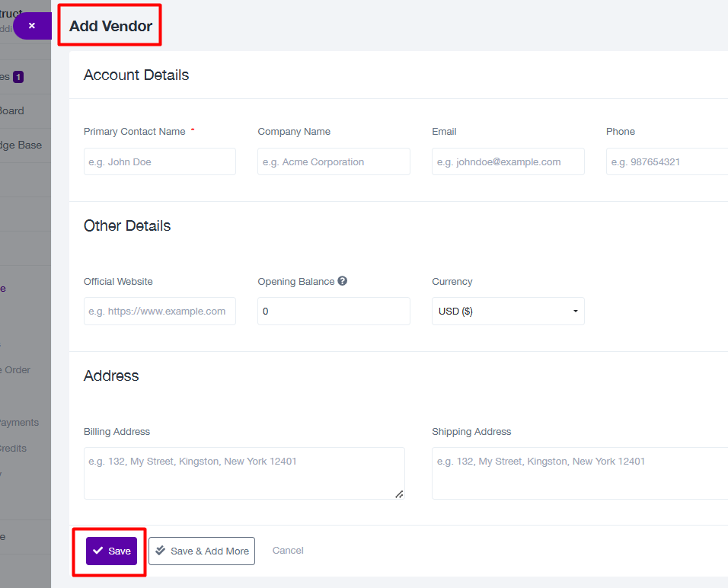This screenshot has height=588, width=728.
Task: Click Save & Add More button
Action: [202, 551]
